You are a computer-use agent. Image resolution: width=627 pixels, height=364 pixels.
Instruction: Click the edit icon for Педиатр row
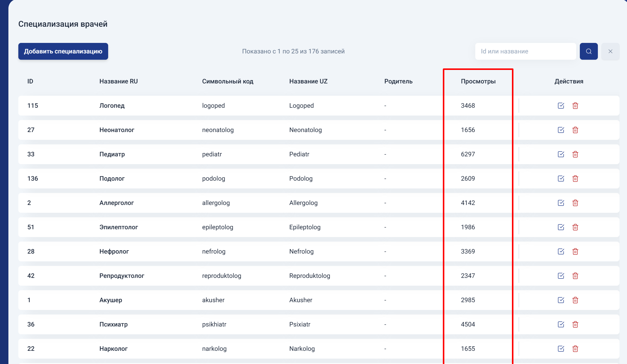point(561,154)
